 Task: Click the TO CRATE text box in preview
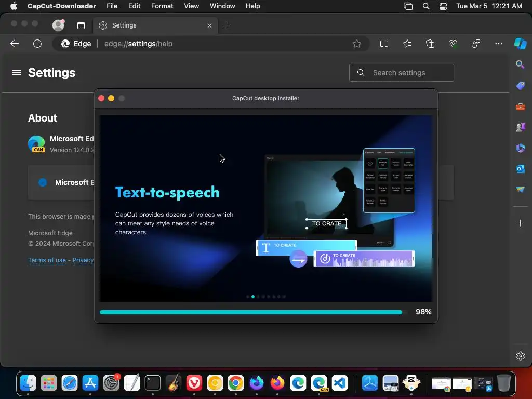(x=326, y=223)
